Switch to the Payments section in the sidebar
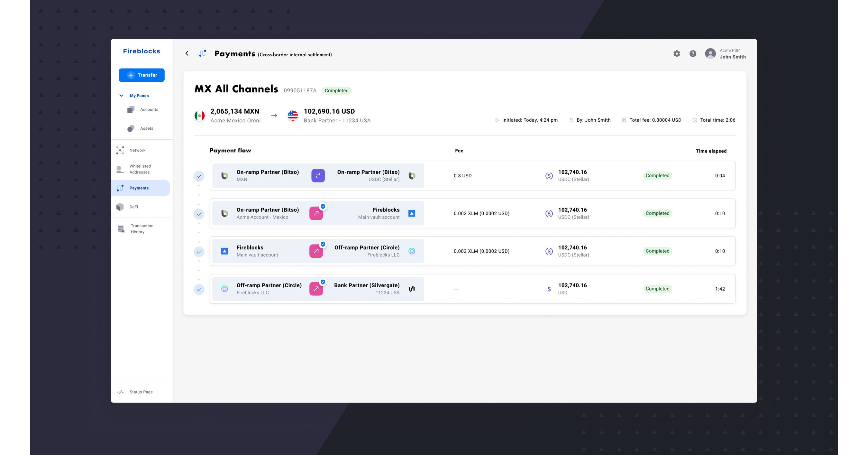Viewport: 868px width, 455px height. 140,188
